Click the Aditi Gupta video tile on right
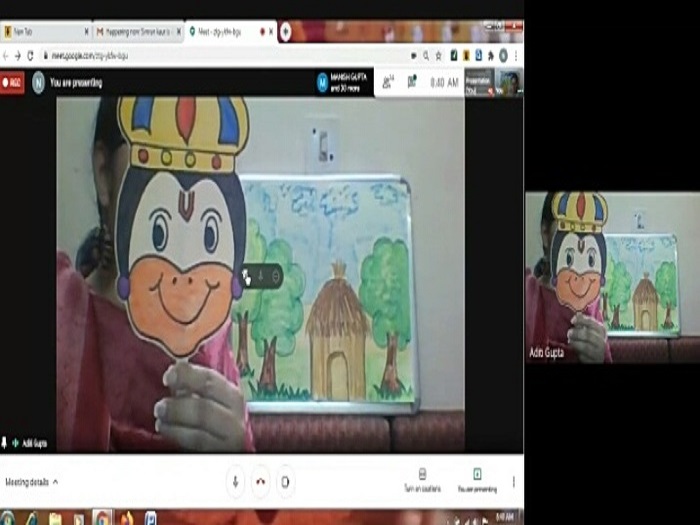This screenshot has width=700, height=525. pyautogui.click(x=612, y=277)
